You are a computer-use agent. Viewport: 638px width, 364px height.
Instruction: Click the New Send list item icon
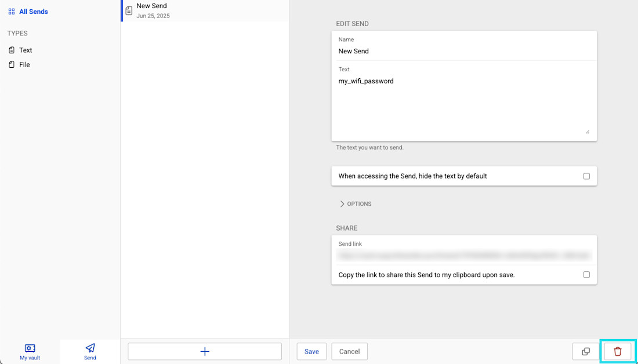(x=129, y=11)
